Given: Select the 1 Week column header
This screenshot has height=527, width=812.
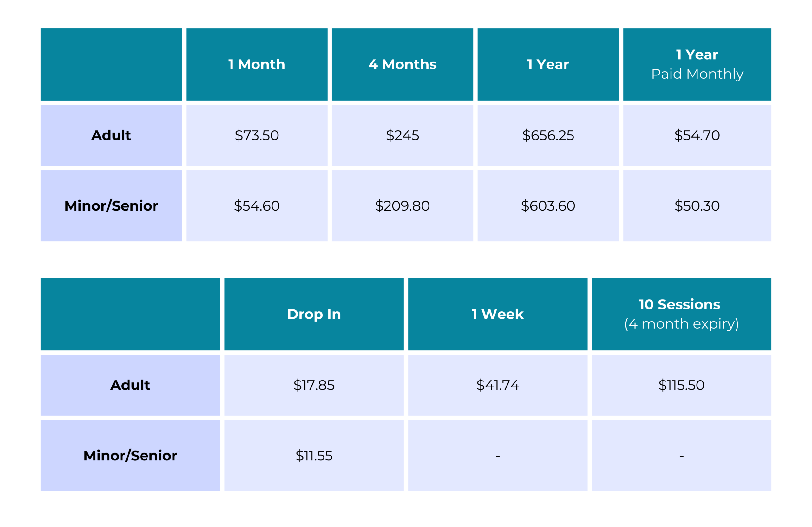Looking at the screenshot, I should [497, 314].
